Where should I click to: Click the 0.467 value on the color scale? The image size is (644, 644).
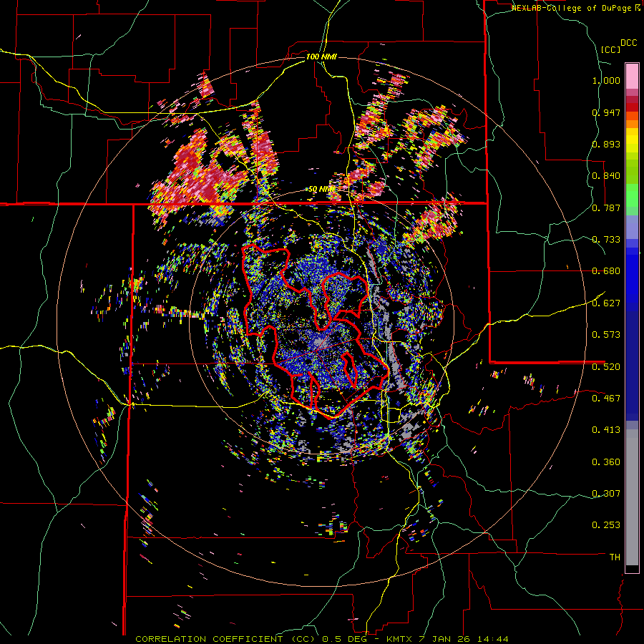[606, 399]
